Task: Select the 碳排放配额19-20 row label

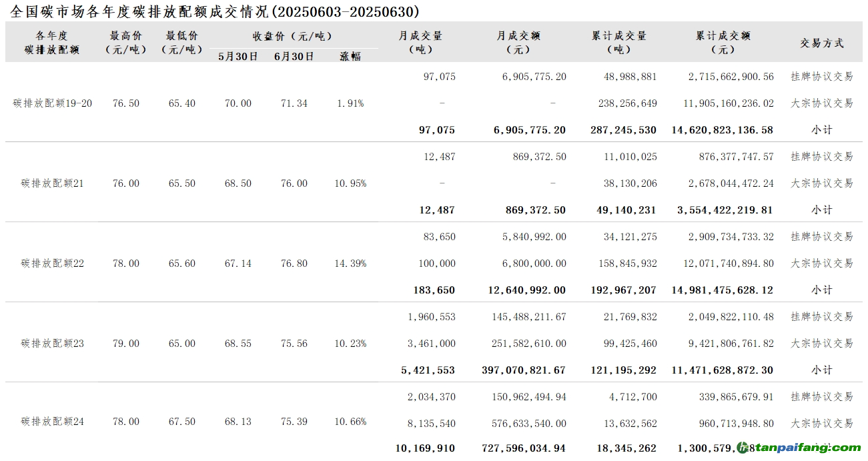Action: tap(53, 103)
